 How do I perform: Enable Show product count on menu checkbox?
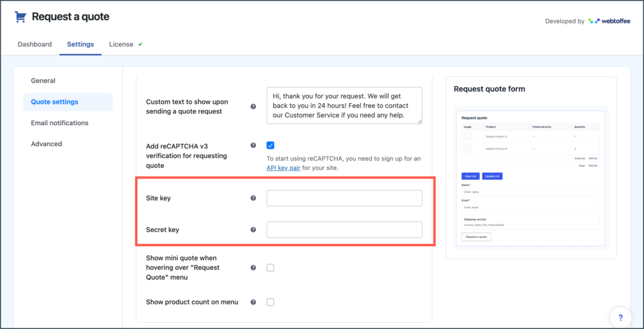[270, 303]
